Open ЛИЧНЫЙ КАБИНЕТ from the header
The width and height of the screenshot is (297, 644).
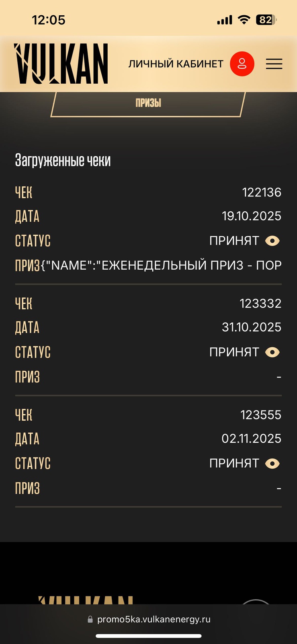pyautogui.click(x=176, y=64)
